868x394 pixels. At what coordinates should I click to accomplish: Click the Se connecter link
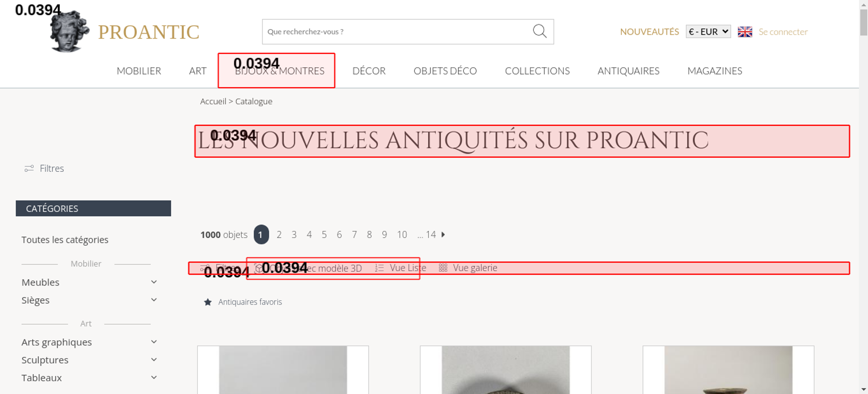click(x=783, y=32)
